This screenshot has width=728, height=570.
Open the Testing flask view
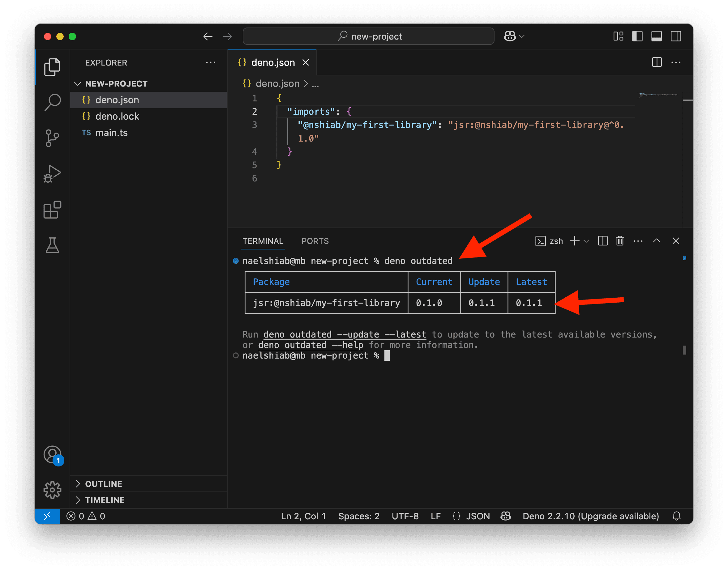tap(52, 245)
